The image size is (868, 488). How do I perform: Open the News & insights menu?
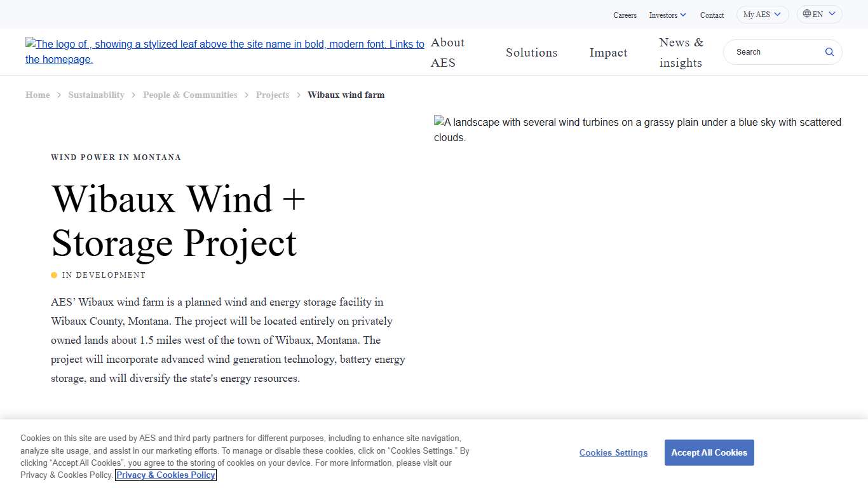681,52
